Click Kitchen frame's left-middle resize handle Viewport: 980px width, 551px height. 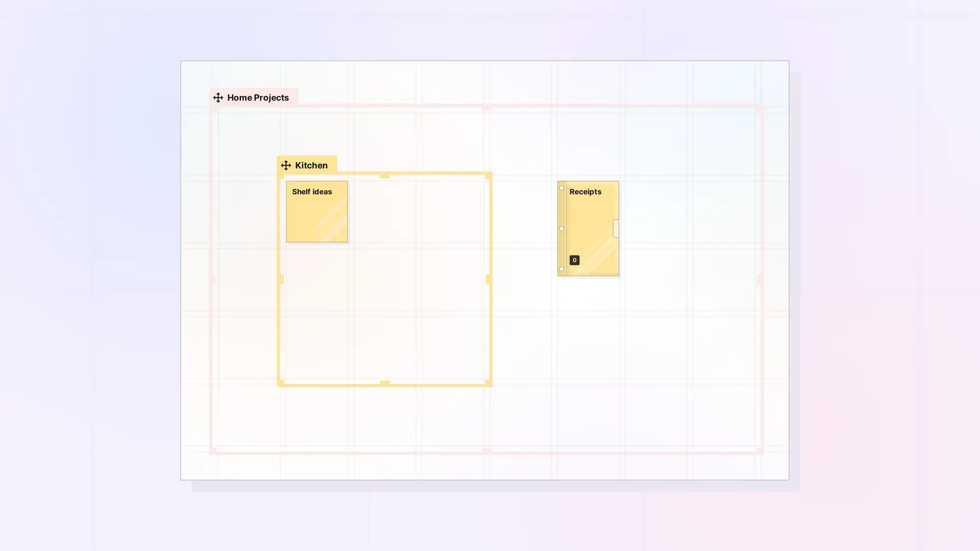pos(280,279)
